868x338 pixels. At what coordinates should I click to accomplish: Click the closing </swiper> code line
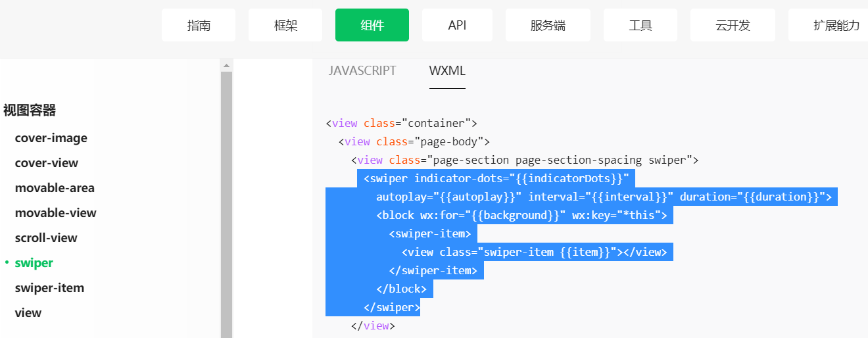click(x=392, y=307)
